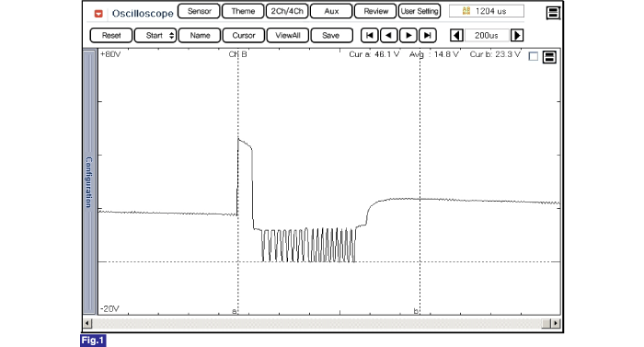Click the ViewAll button
The width and height of the screenshot is (644, 347).
(287, 35)
